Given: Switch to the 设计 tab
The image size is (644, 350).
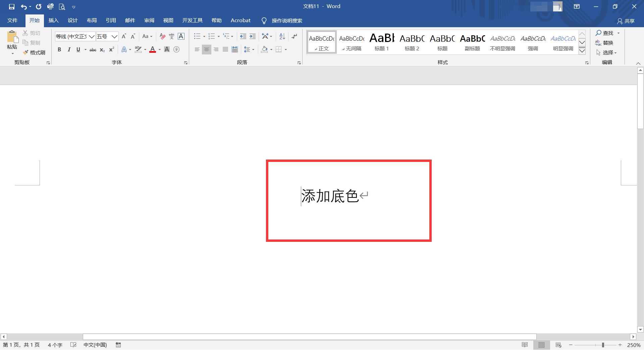Looking at the screenshot, I should 72,20.
